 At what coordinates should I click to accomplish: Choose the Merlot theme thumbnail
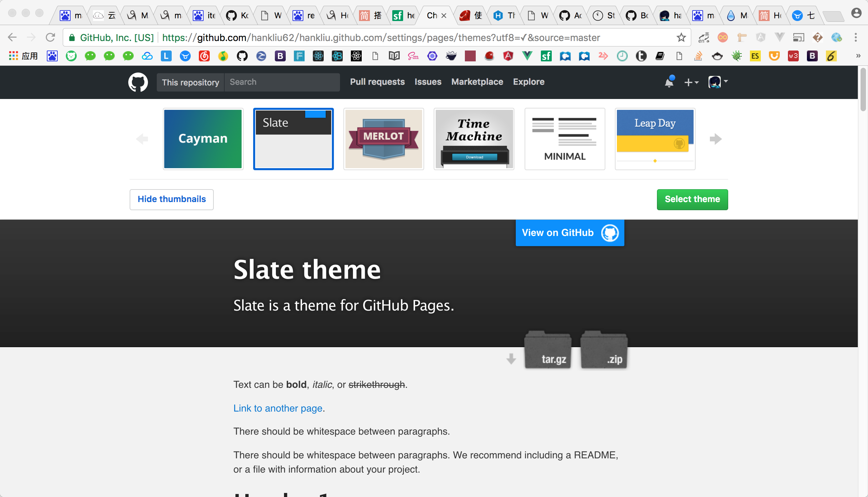384,139
